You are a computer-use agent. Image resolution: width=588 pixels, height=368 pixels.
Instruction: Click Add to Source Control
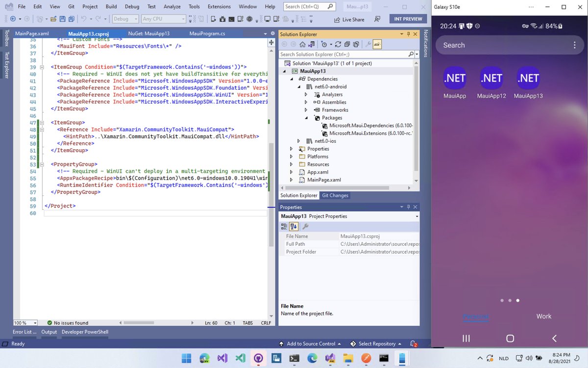[311, 343]
